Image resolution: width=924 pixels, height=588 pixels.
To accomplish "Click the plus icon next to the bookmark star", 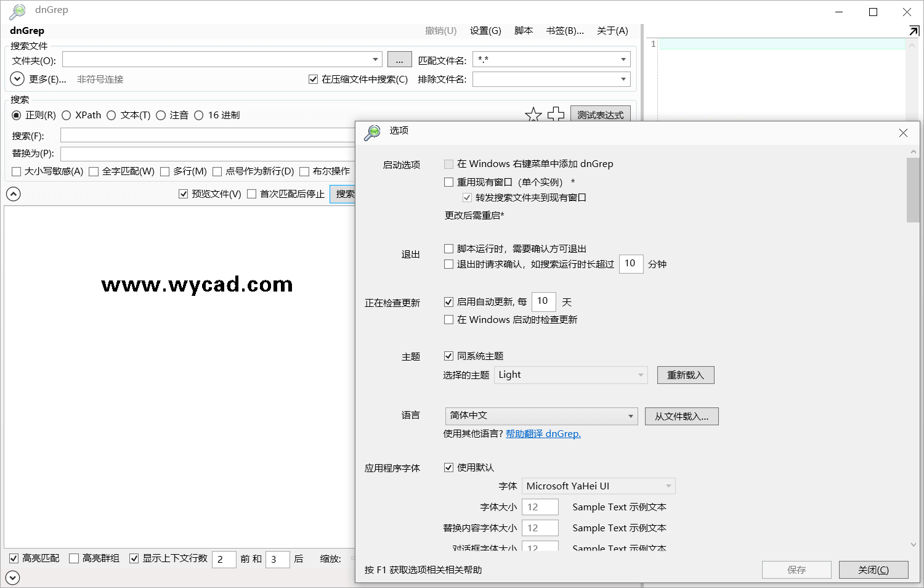I will (556, 114).
